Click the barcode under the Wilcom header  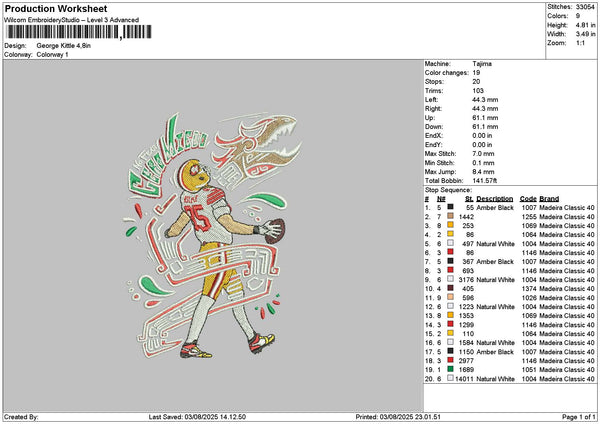[x=78, y=32]
